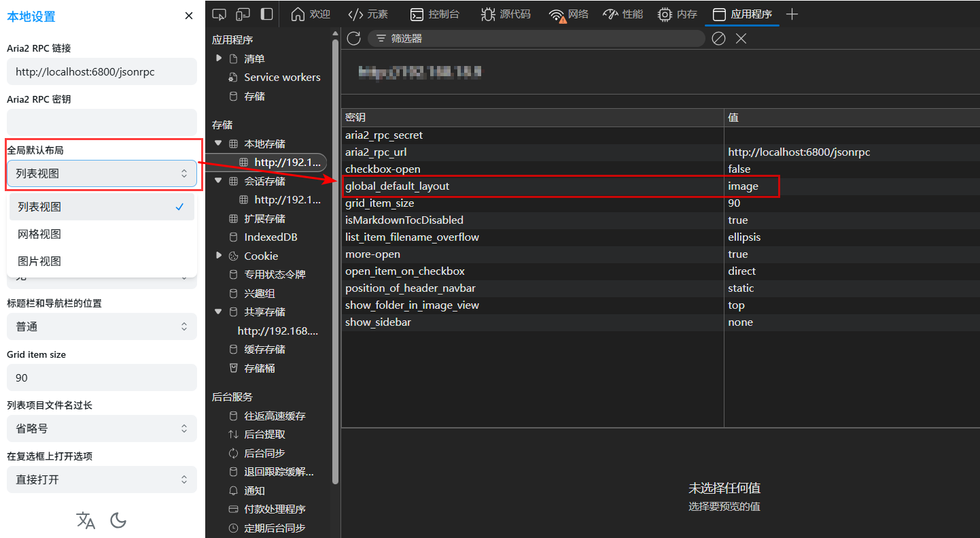Expand the Cookie tree arrow
Screen dimensions: 980x538
[x=219, y=256]
